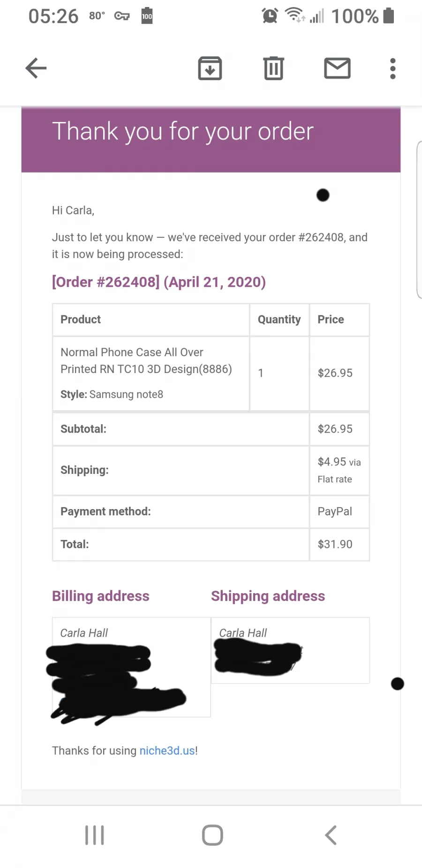Viewport: 422px width, 868px height.
Task: Tap the Android home button
Action: [x=212, y=835]
